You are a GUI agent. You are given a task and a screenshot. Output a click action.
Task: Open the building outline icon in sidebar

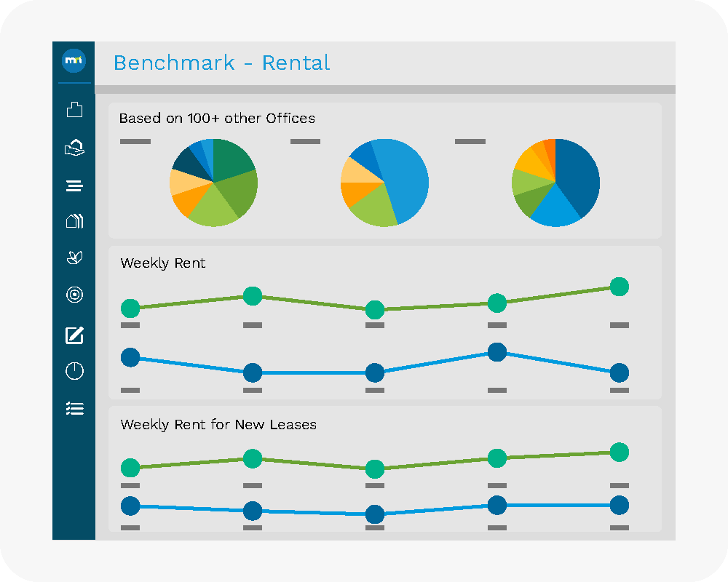(74, 110)
